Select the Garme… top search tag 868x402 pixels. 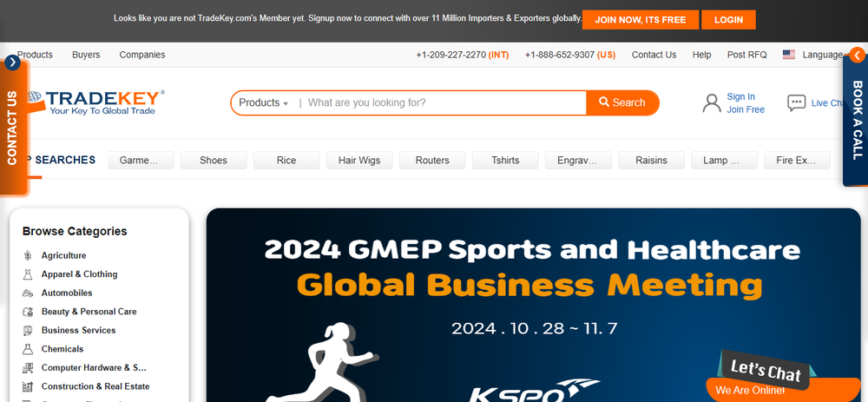coord(141,161)
